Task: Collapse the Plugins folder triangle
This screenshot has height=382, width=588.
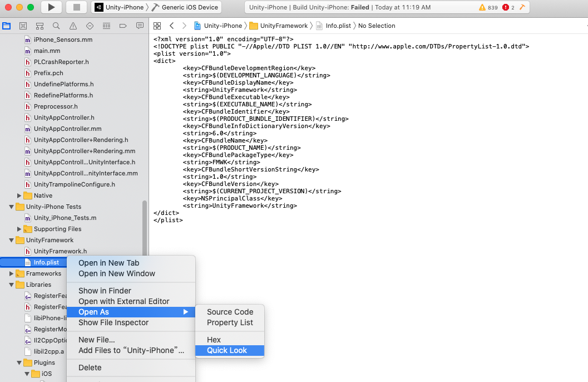Action: [x=19, y=363]
